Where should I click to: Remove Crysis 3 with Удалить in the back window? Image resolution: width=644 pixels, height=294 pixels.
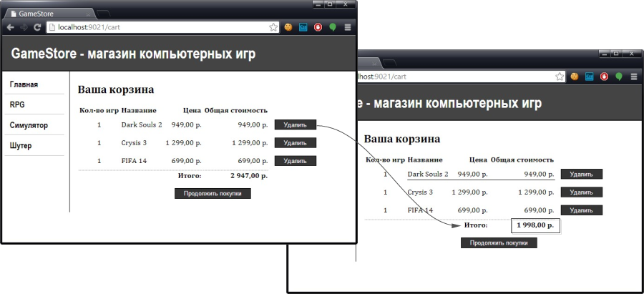[x=582, y=192]
